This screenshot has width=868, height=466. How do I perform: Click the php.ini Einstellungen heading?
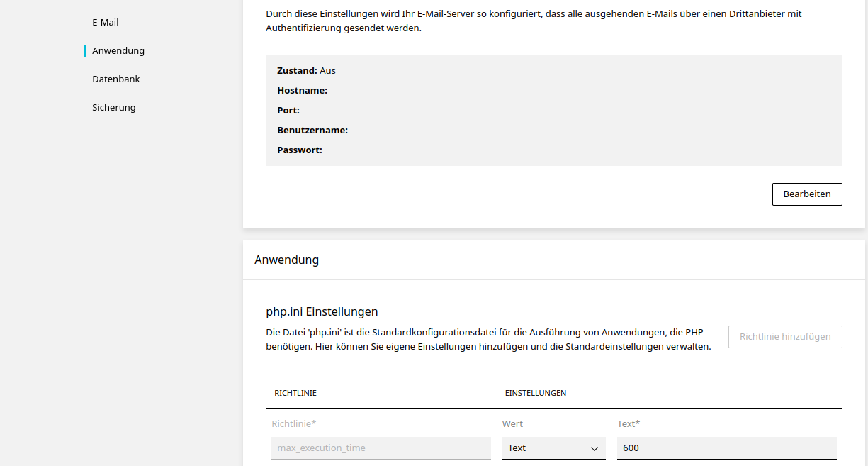322,311
